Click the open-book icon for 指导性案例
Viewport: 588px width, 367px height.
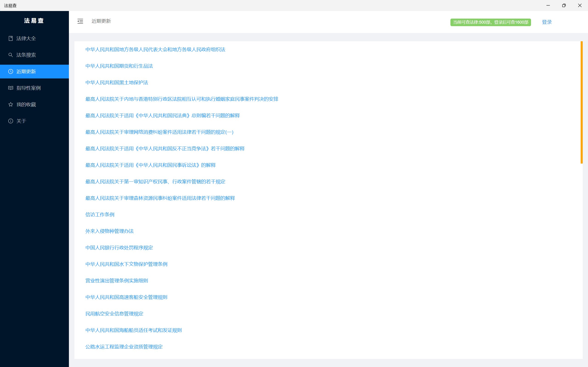click(10, 88)
